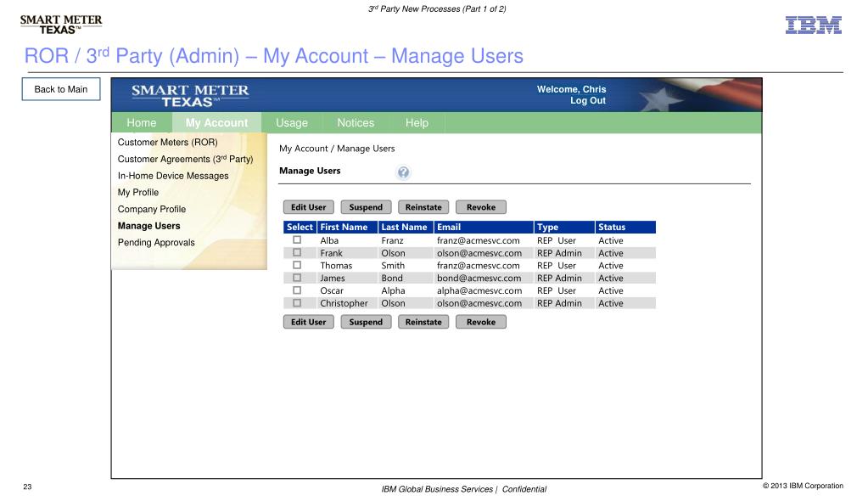Screen dimensions: 868x501
Task: Check the box for James Bond
Action: 297,278
